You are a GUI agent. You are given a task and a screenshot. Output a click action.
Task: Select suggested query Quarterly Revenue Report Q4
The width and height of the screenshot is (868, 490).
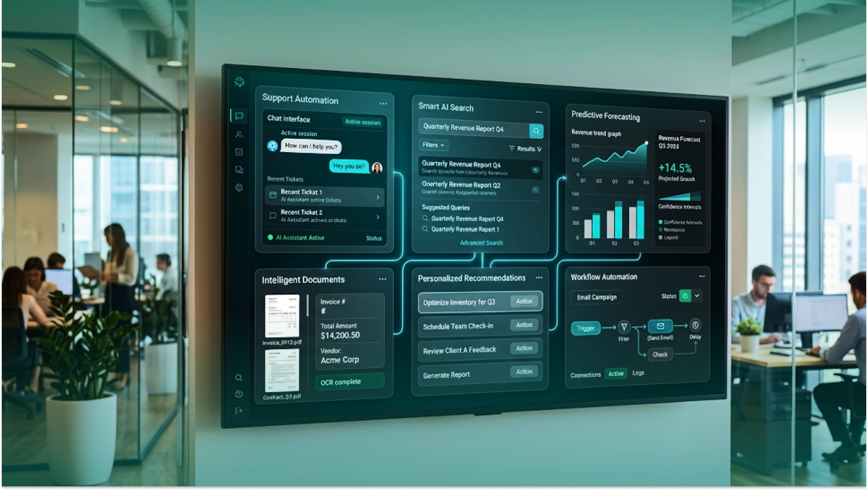click(x=467, y=219)
